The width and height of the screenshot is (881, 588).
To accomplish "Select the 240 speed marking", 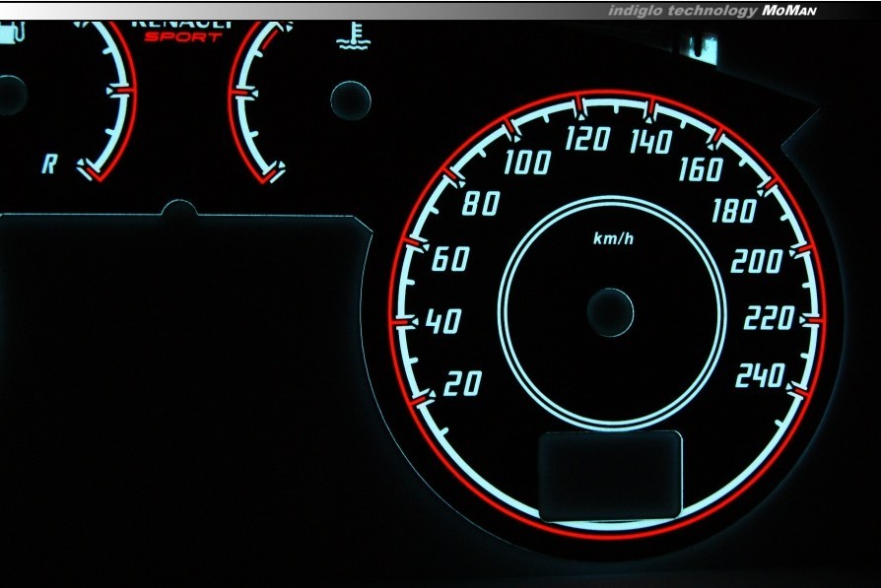I will (x=760, y=376).
